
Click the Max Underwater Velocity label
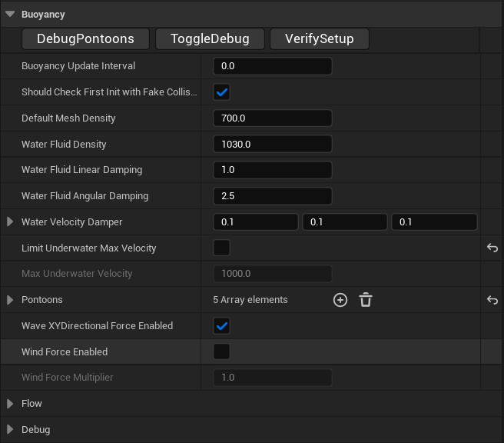(x=77, y=274)
